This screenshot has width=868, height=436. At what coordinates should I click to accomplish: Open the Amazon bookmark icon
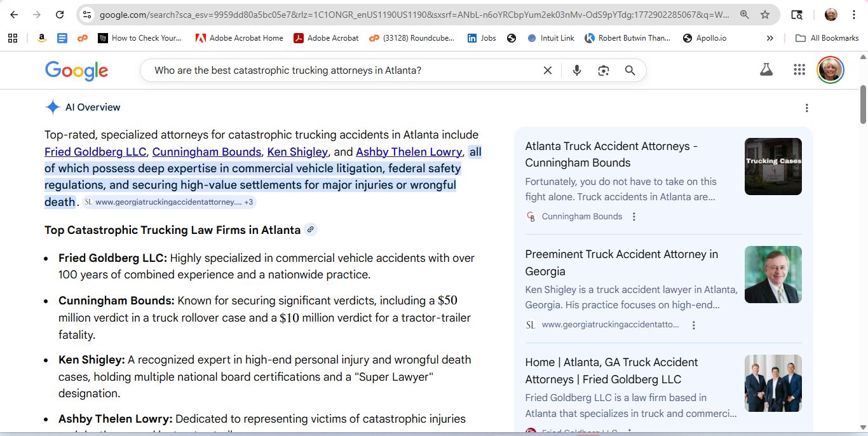pyautogui.click(x=42, y=38)
